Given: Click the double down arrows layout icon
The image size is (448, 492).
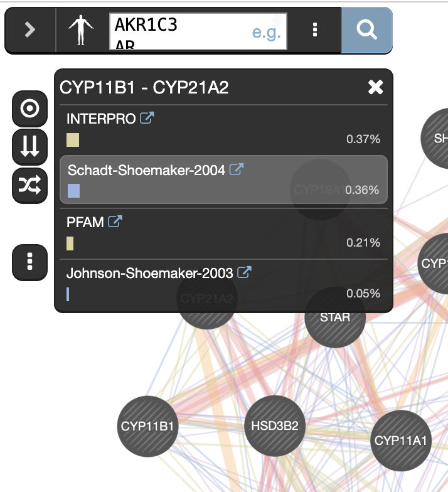Looking at the screenshot, I should (x=30, y=146).
